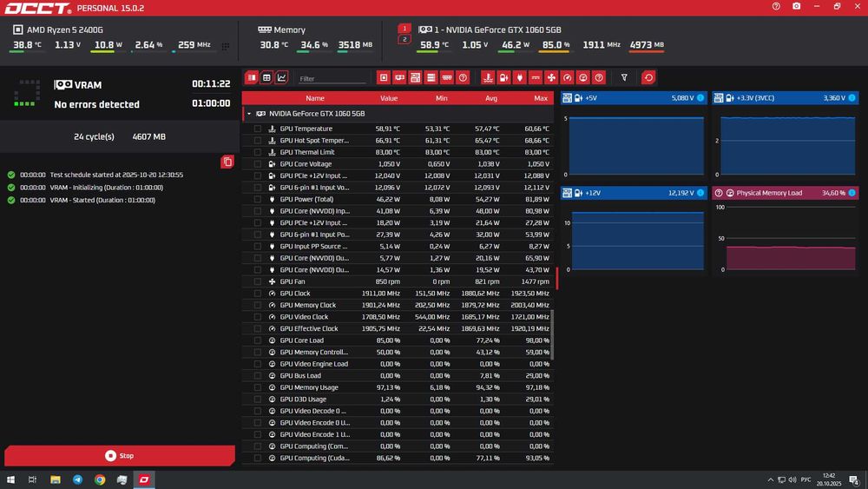Check the GPU Clock row checkbox
Viewport: 868px width, 489px height.
coord(258,293)
